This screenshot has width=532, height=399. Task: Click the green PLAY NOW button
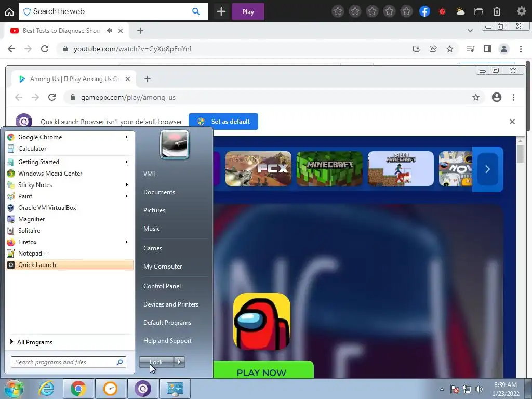pos(263,370)
